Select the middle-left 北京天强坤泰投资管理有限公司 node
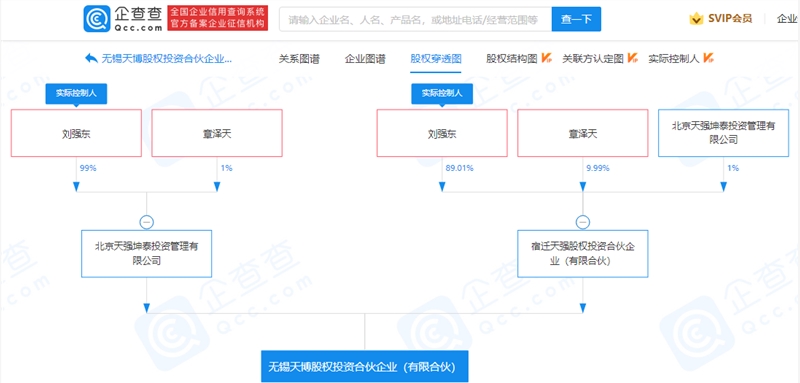Viewport: 800px width, 383px height. coord(147,253)
